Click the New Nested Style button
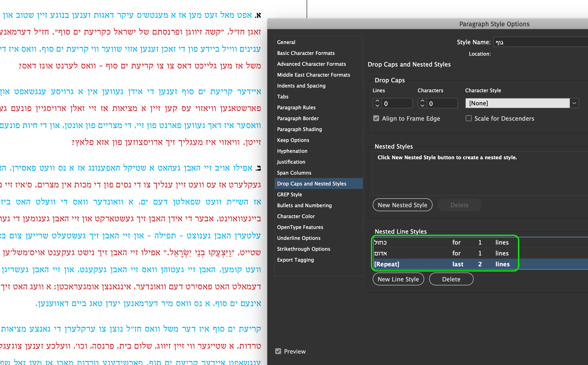 point(402,205)
